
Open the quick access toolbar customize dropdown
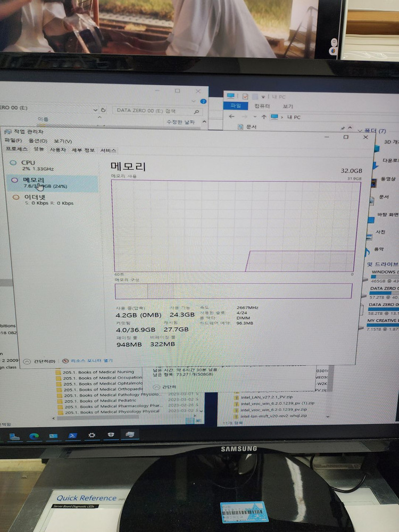tap(263, 97)
